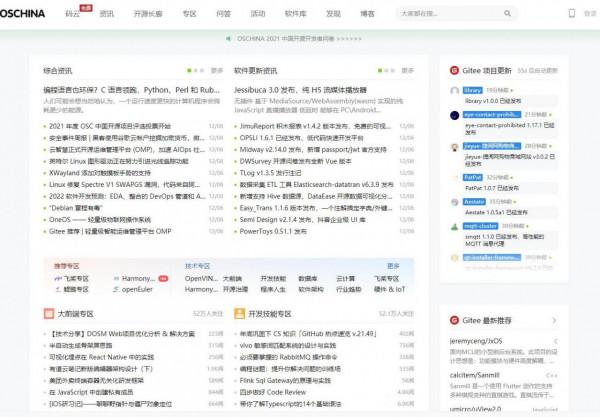Open the TLog v1.3.5 release article

pyautogui.click(x=270, y=173)
